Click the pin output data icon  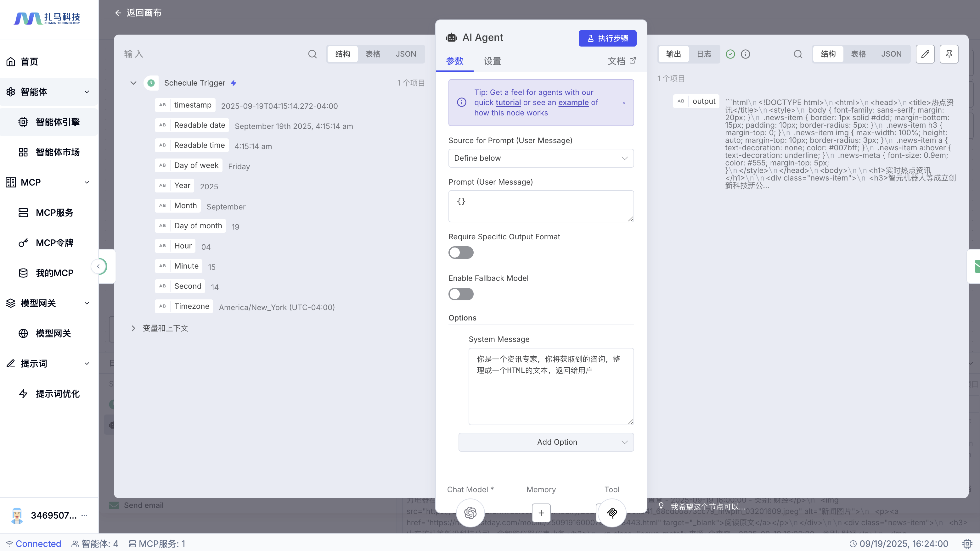[x=949, y=54]
